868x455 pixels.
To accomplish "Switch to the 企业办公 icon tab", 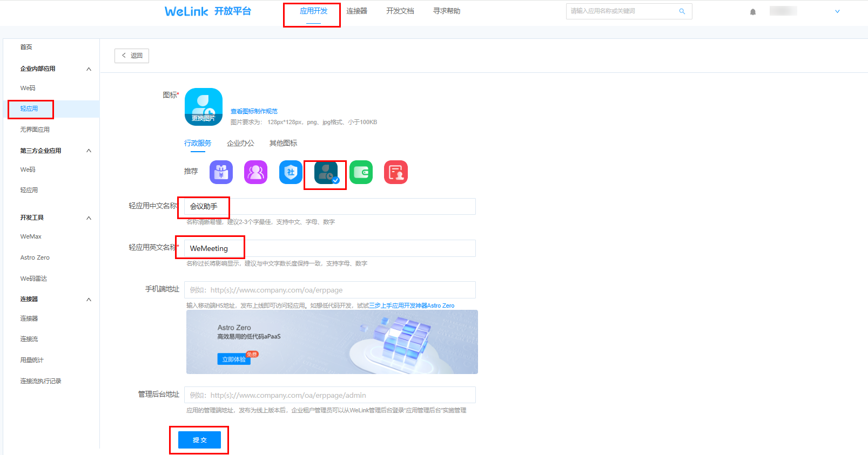I will click(x=240, y=143).
